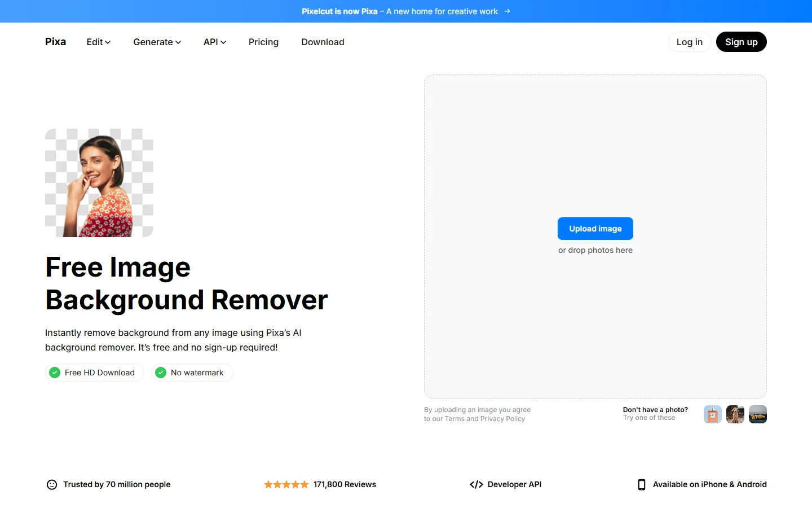Click the Upload image button
Viewport: 812px width, 508px height.
click(595, 228)
